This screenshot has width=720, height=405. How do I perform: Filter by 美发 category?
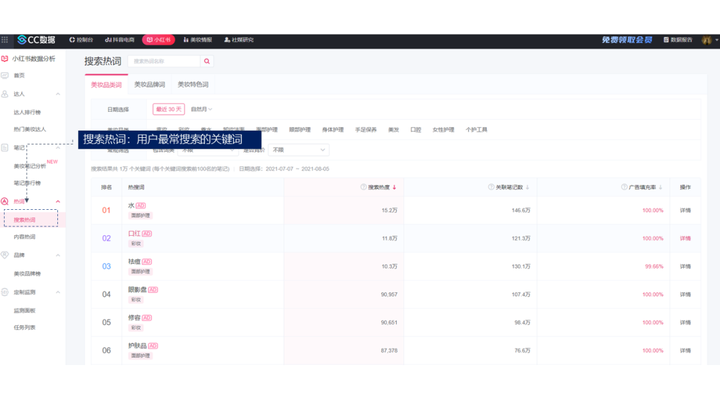click(x=394, y=130)
